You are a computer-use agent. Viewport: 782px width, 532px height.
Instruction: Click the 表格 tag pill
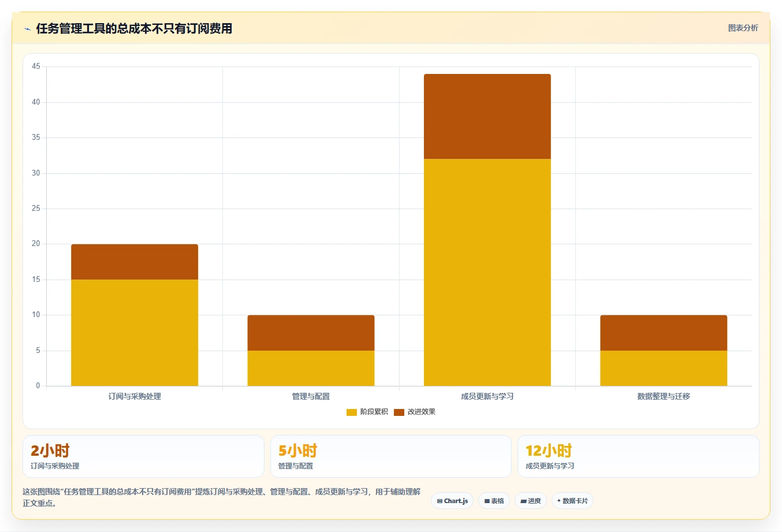tap(494, 501)
